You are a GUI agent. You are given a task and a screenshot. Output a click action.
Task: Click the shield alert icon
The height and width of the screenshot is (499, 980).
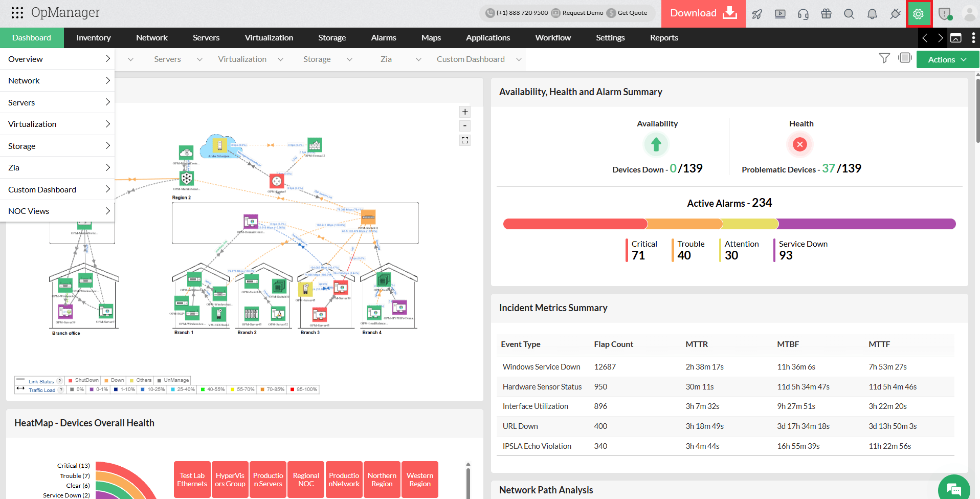[945, 14]
